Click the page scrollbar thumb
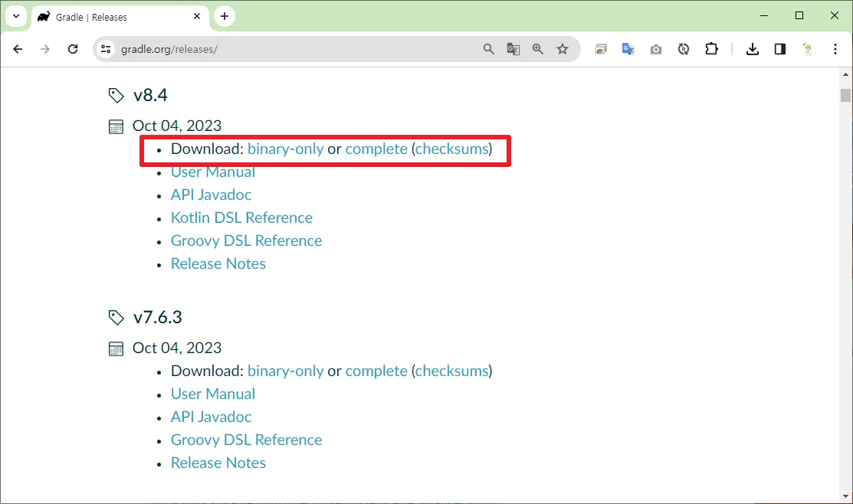853x504 pixels. (x=845, y=95)
